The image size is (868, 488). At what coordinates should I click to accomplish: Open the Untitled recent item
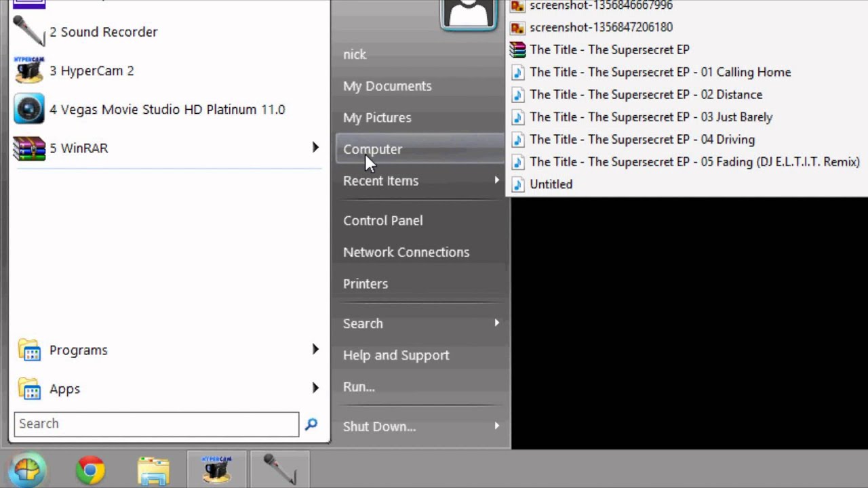click(x=551, y=184)
